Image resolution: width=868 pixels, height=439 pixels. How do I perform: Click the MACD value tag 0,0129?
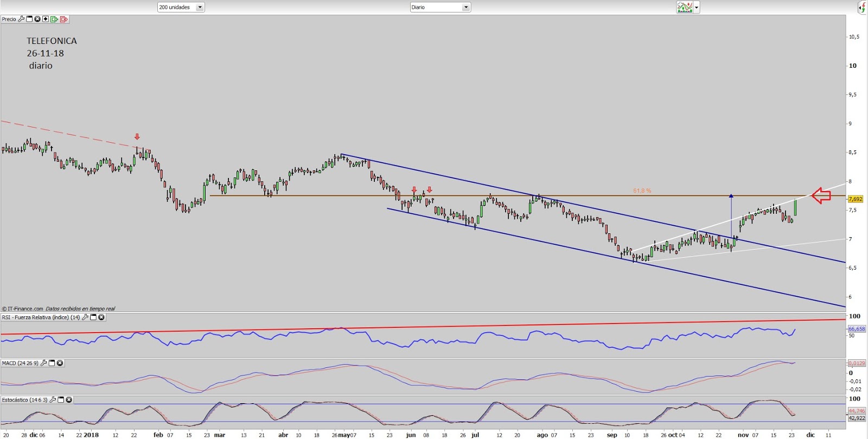(857, 363)
